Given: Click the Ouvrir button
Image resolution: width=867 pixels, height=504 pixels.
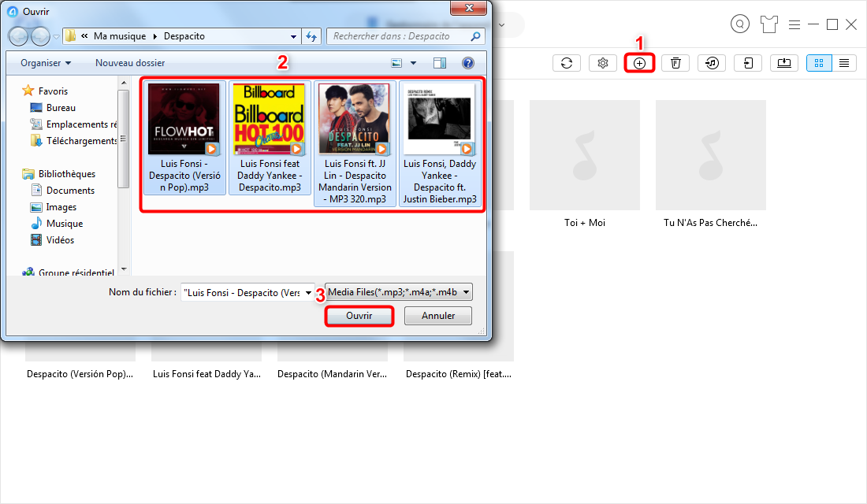Looking at the screenshot, I should click(x=359, y=316).
